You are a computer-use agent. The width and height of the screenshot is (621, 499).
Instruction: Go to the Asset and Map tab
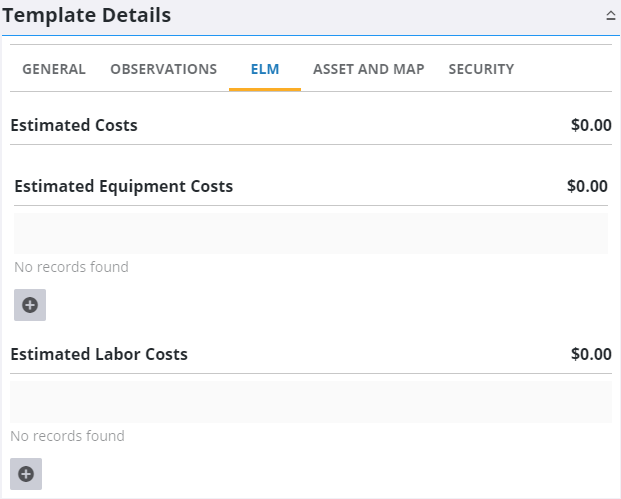(368, 69)
